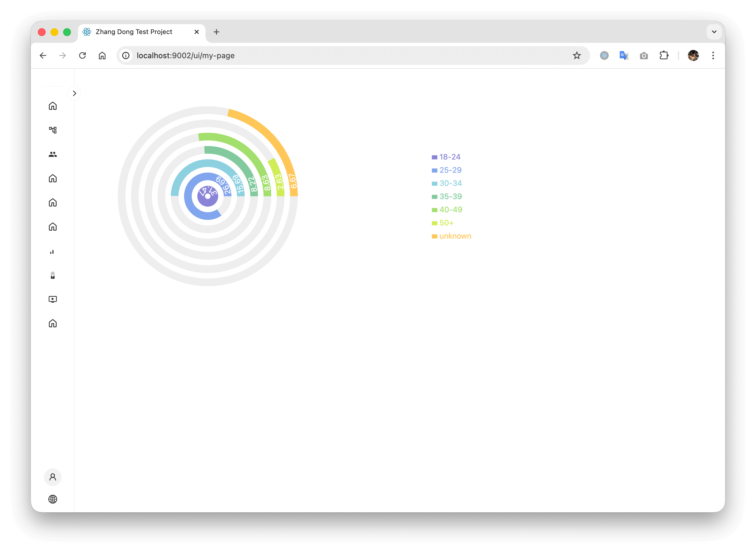Select the Zhang Dong Test Project tab
Screen dimensions: 756x553
(142, 32)
